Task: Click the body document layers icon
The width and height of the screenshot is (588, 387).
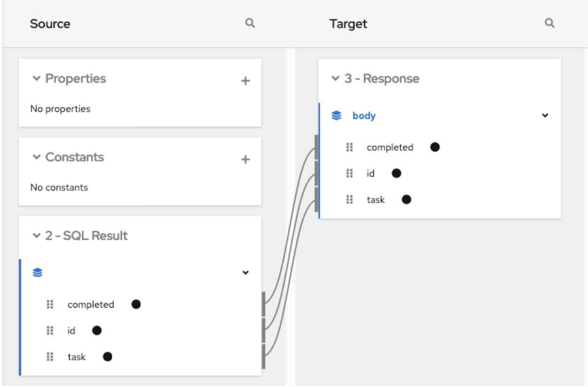Action: point(336,116)
